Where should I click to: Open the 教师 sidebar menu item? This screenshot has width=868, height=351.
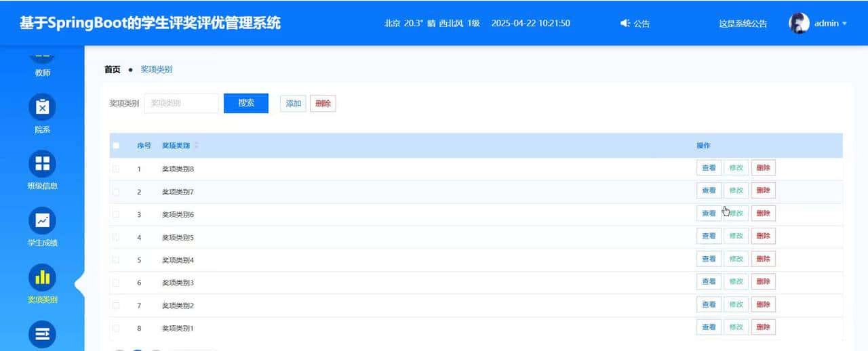pyautogui.click(x=42, y=73)
